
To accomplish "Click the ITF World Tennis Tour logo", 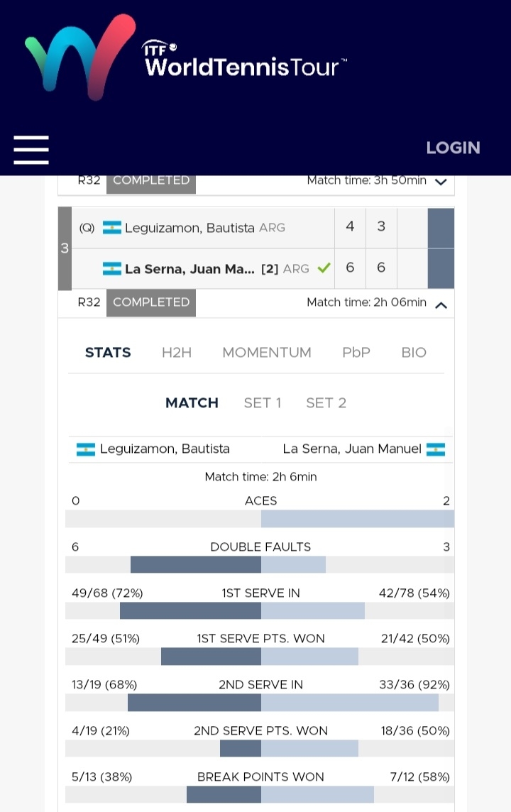I will [x=186, y=57].
